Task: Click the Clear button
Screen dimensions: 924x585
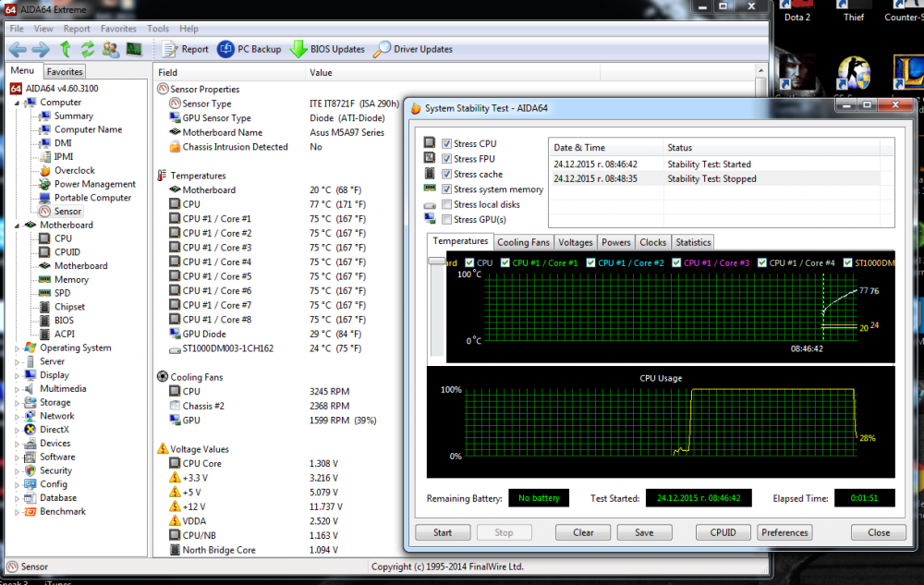Action: (583, 532)
